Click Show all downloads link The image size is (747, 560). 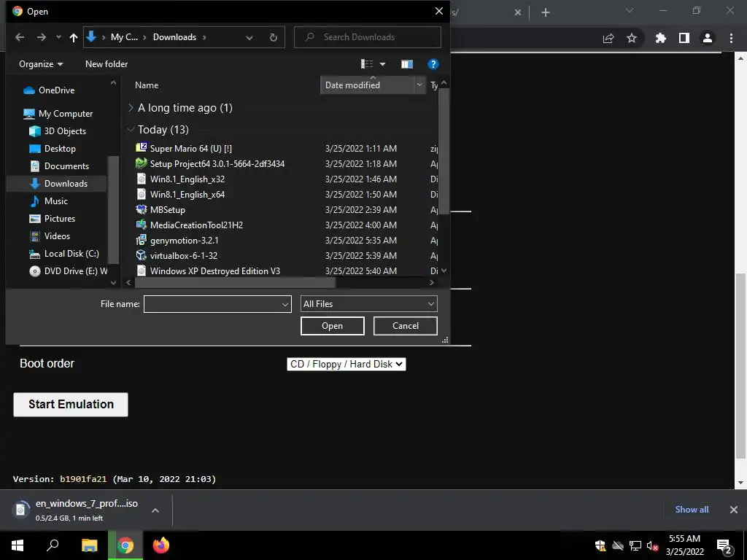point(692,510)
